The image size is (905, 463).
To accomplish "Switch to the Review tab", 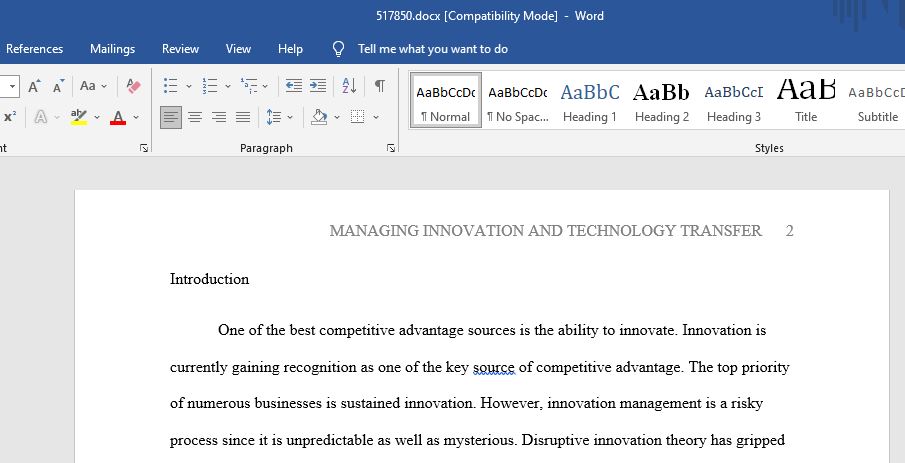I will [180, 49].
